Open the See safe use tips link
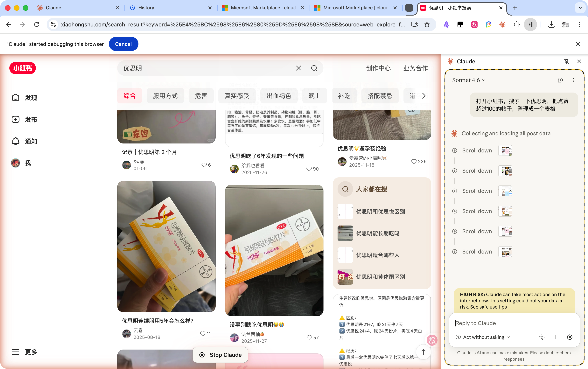The height and width of the screenshot is (369, 588). click(x=488, y=307)
